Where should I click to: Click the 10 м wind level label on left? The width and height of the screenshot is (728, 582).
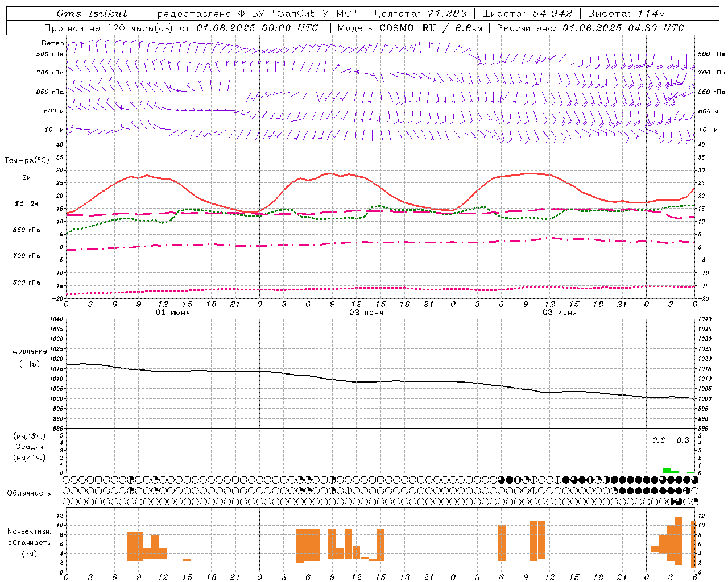[x=55, y=130]
